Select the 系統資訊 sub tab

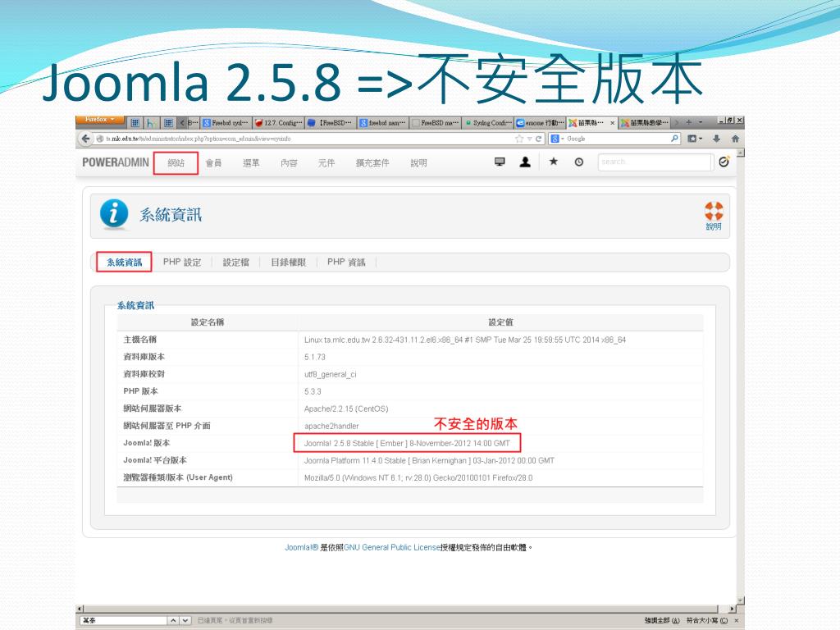click(125, 262)
